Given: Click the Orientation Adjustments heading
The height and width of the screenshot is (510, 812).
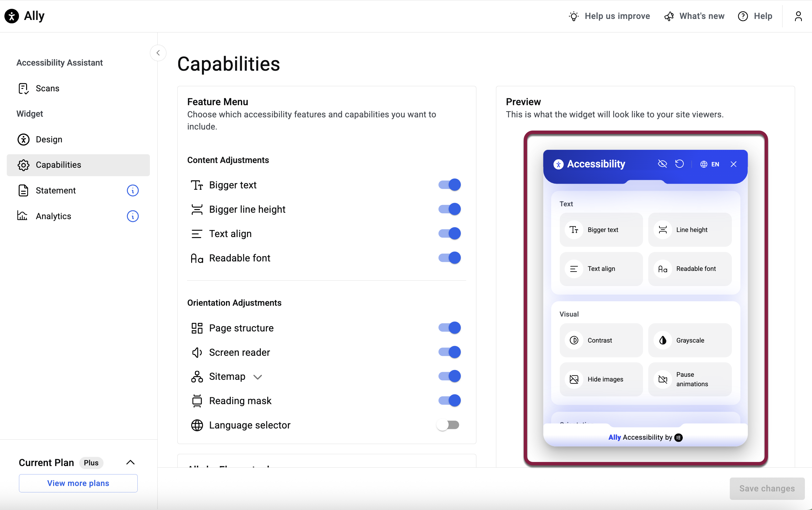Looking at the screenshot, I should click(x=234, y=303).
